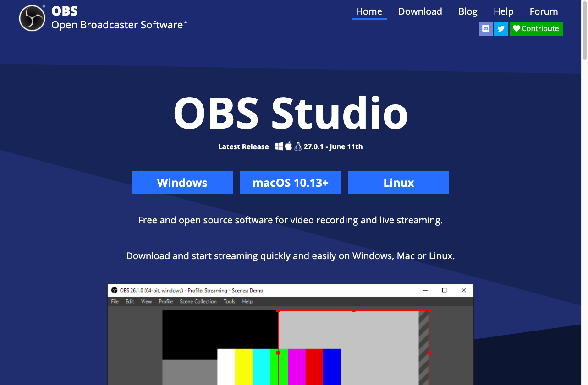Open the Download page
588x385 pixels.
[x=420, y=11]
